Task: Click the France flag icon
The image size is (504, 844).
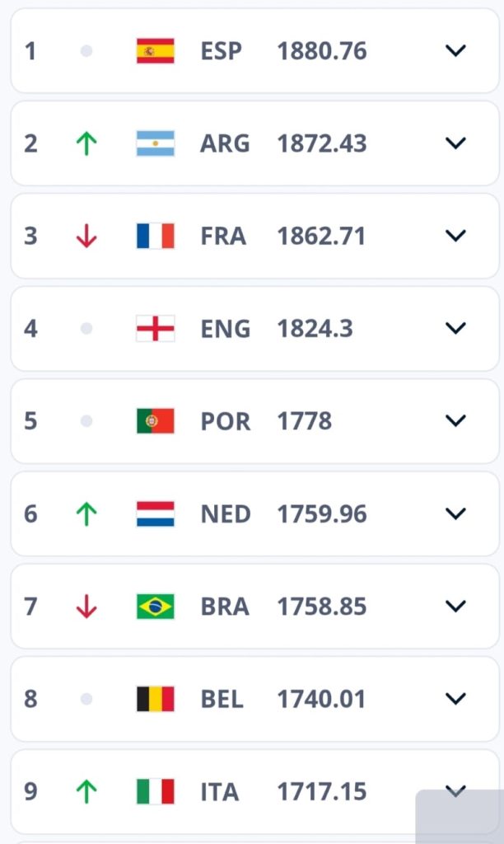Action: (x=155, y=236)
